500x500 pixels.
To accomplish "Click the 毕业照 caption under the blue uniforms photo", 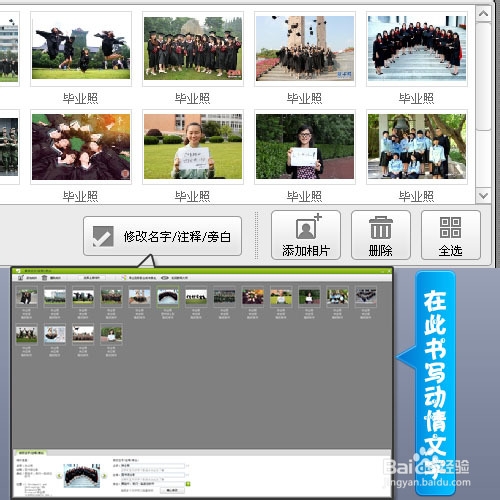I will (x=416, y=196).
